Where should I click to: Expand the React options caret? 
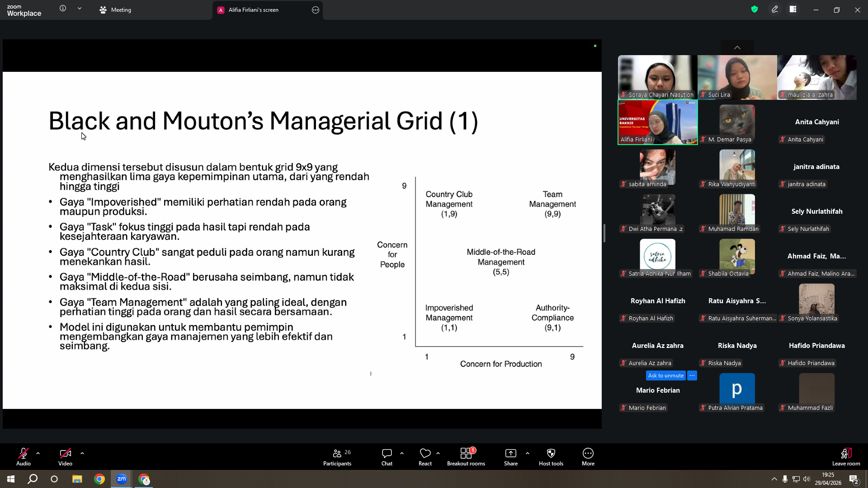tap(438, 453)
